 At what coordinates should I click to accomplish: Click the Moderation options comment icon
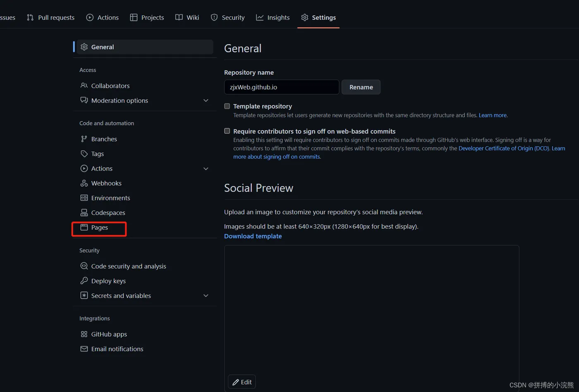(84, 100)
